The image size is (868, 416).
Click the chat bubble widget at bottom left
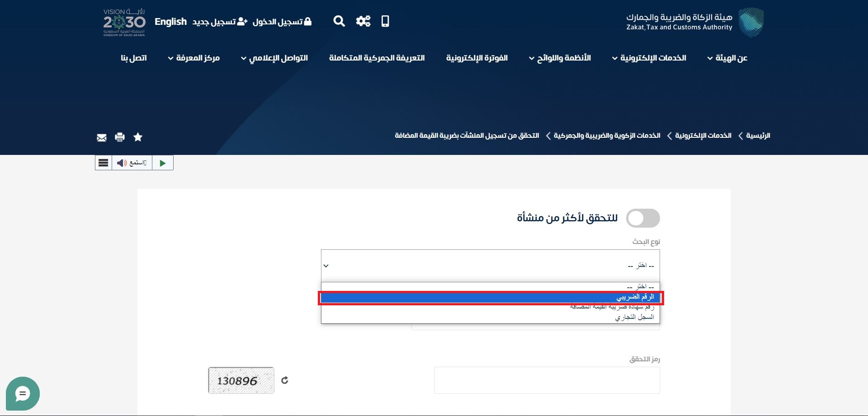pyautogui.click(x=22, y=393)
